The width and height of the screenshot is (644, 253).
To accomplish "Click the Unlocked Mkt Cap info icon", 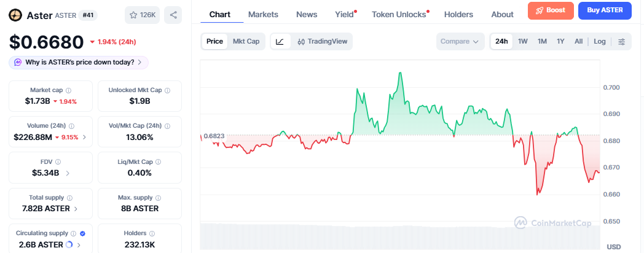I will 168,90.
